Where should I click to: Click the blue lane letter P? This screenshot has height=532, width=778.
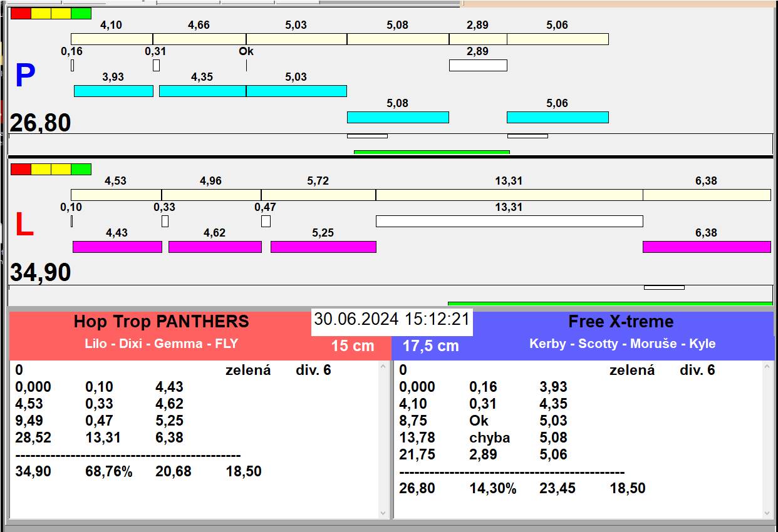tap(24, 76)
